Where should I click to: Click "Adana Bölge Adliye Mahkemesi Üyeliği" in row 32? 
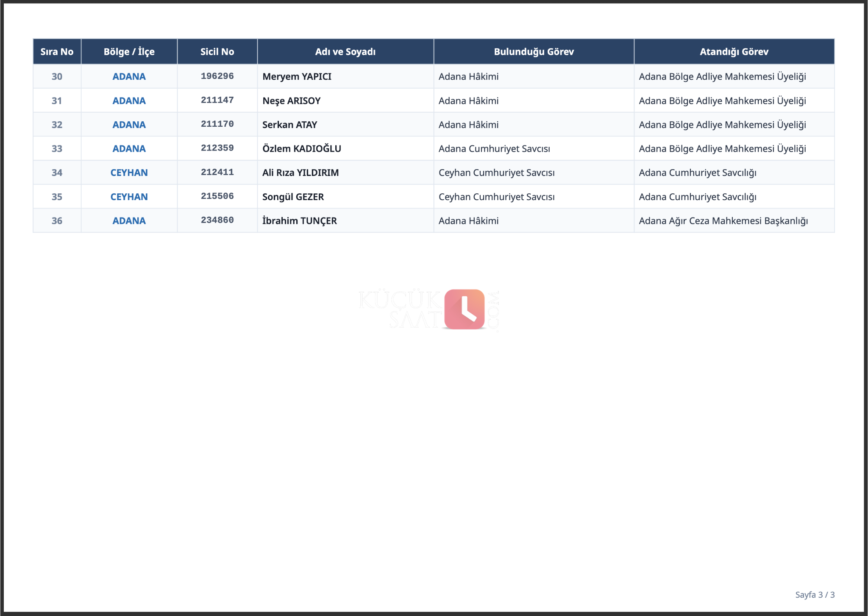tap(722, 125)
